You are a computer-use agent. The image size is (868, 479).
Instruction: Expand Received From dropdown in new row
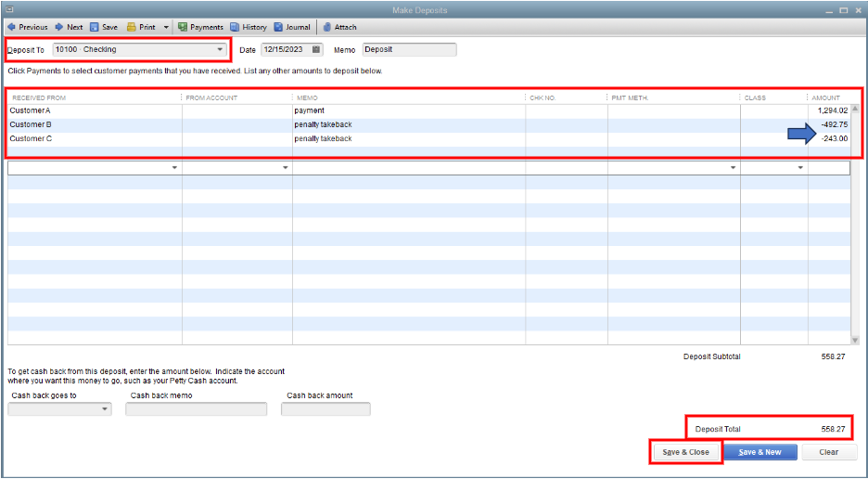175,167
